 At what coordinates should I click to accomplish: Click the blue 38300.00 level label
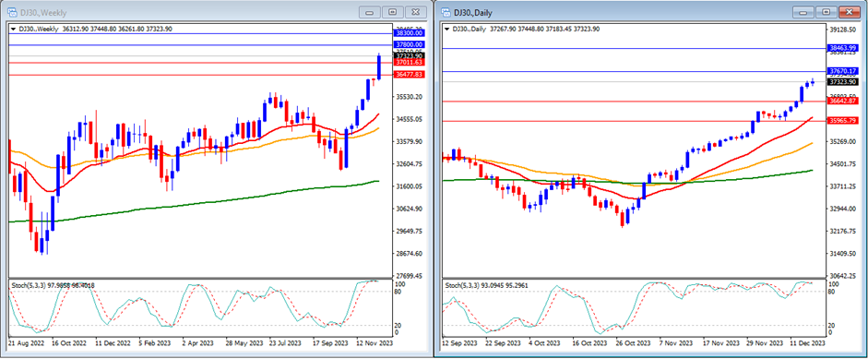pos(409,33)
